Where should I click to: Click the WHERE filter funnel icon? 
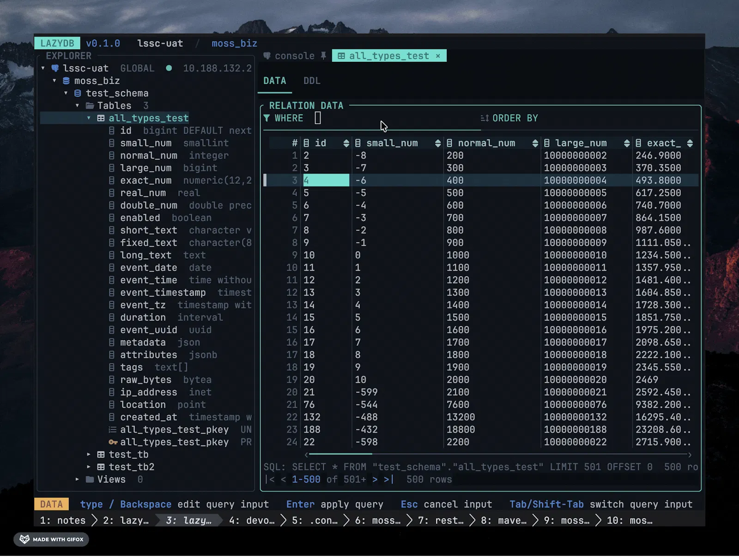tap(267, 118)
